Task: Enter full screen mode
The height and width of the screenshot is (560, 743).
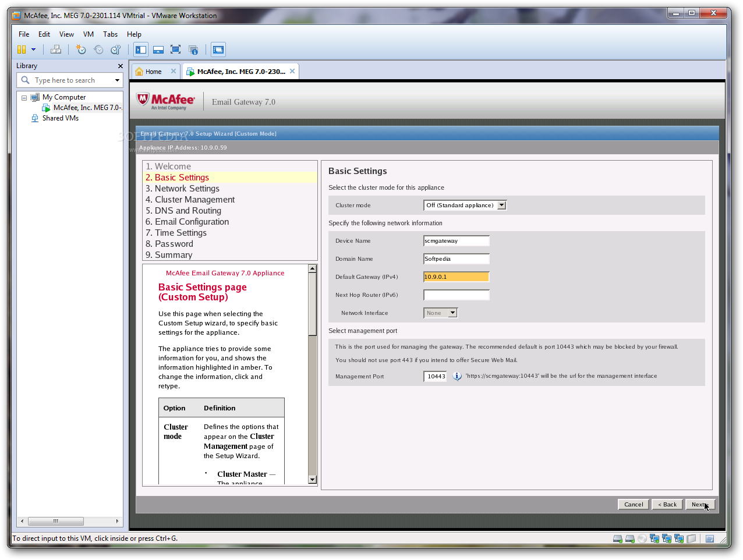Action: click(x=176, y=49)
